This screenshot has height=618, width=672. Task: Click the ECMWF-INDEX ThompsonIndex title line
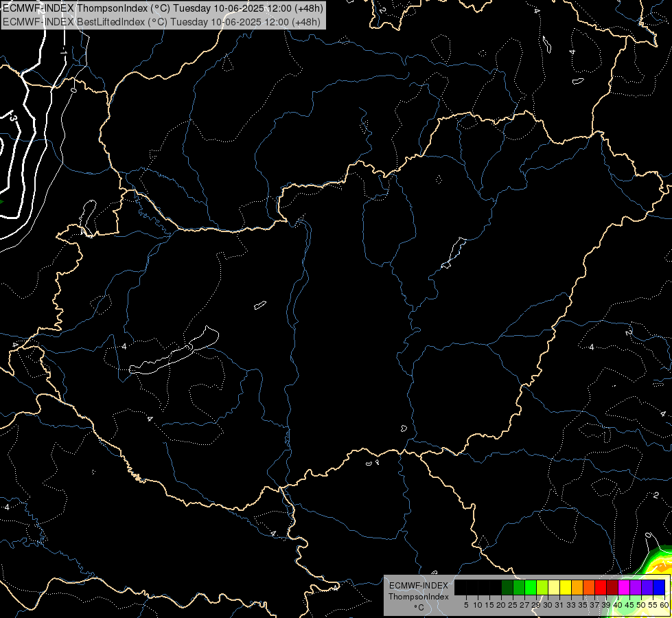(163, 8)
